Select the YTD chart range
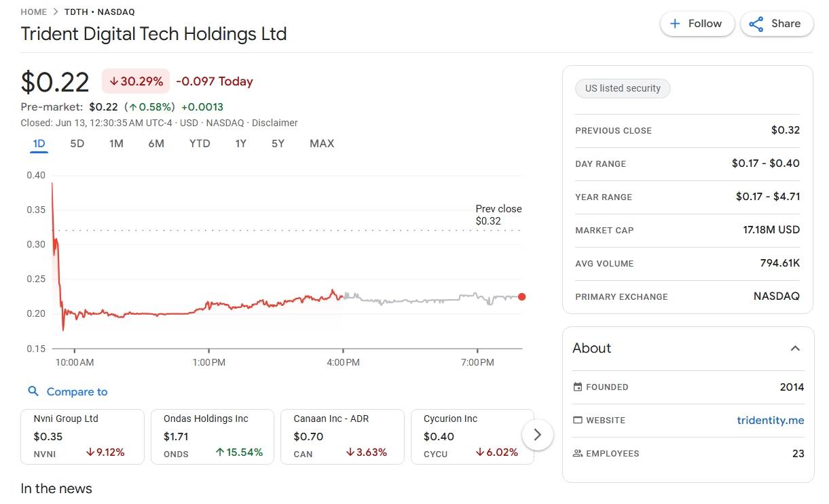Screen dimensions: 829x504 click(200, 144)
